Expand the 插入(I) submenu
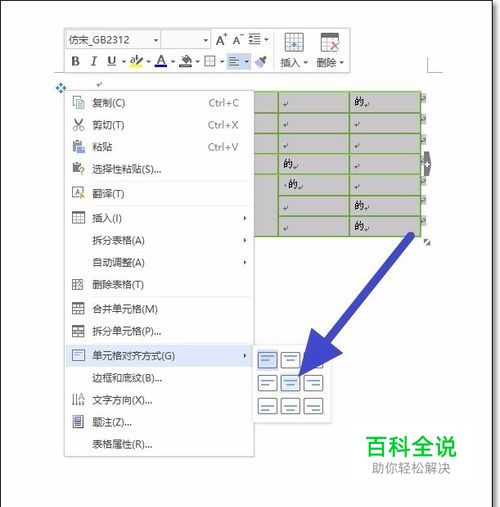The height and width of the screenshot is (507, 500). 159,218
